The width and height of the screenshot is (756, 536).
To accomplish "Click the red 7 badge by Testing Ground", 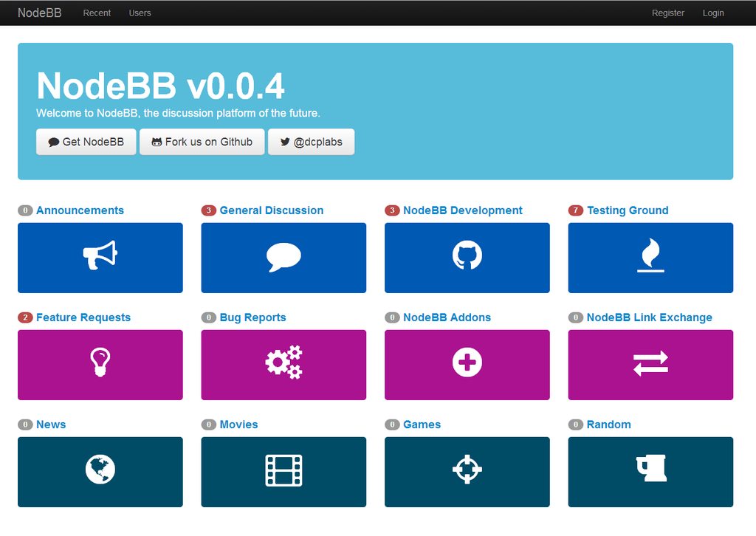I will (576, 210).
